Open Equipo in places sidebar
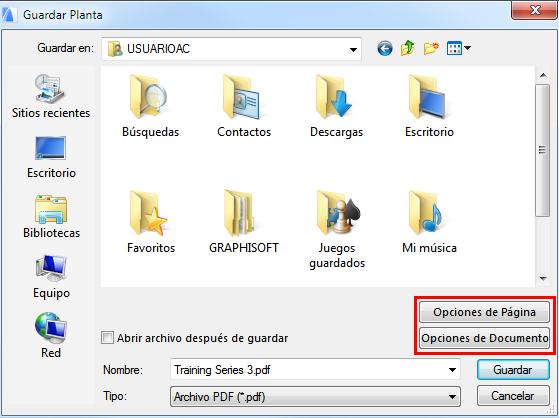559x418 pixels. point(51,277)
